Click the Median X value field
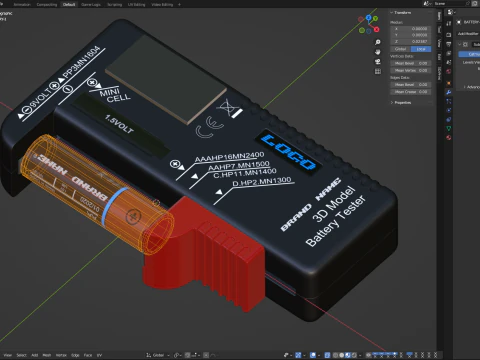The width and height of the screenshot is (480, 360). [411, 29]
